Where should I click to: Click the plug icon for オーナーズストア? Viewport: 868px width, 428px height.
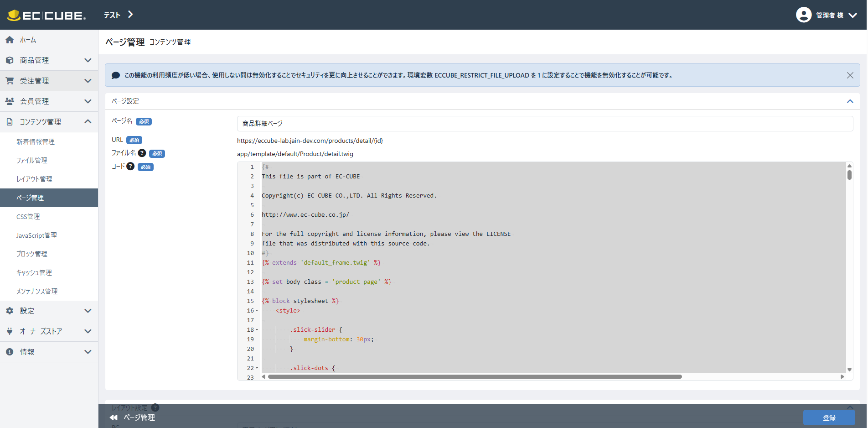10,331
